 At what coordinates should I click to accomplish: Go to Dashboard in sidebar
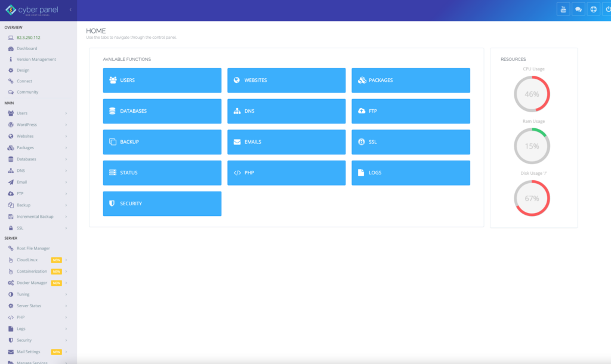[x=27, y=49]
